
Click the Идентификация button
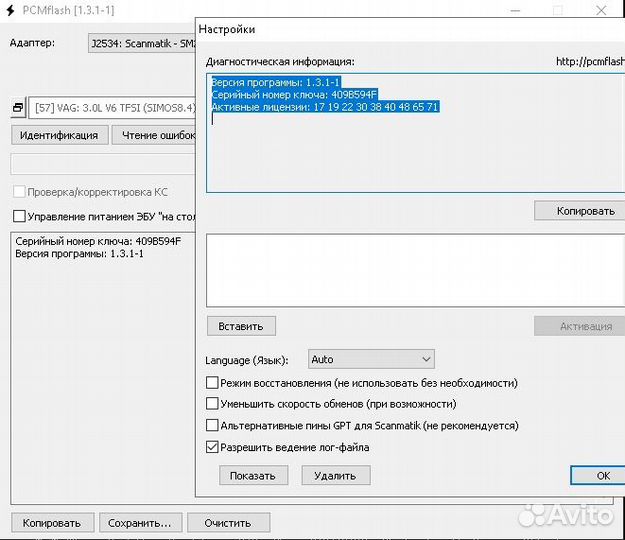click(59, 135)
